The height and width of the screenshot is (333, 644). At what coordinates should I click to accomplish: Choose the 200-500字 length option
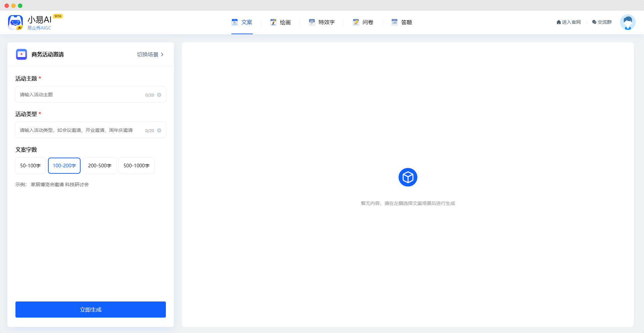(x=100, y=166)
